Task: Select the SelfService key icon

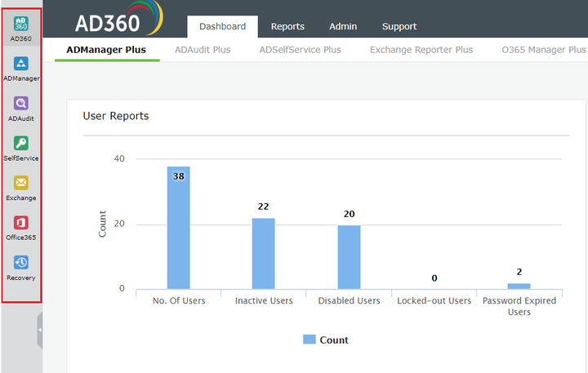Action: click(x=21, y=143)
